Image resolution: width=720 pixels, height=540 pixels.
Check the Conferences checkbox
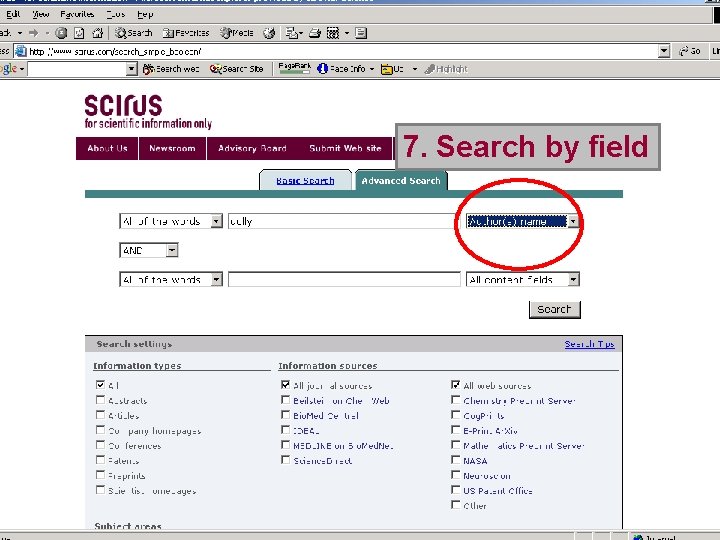[x=101, y=445]
